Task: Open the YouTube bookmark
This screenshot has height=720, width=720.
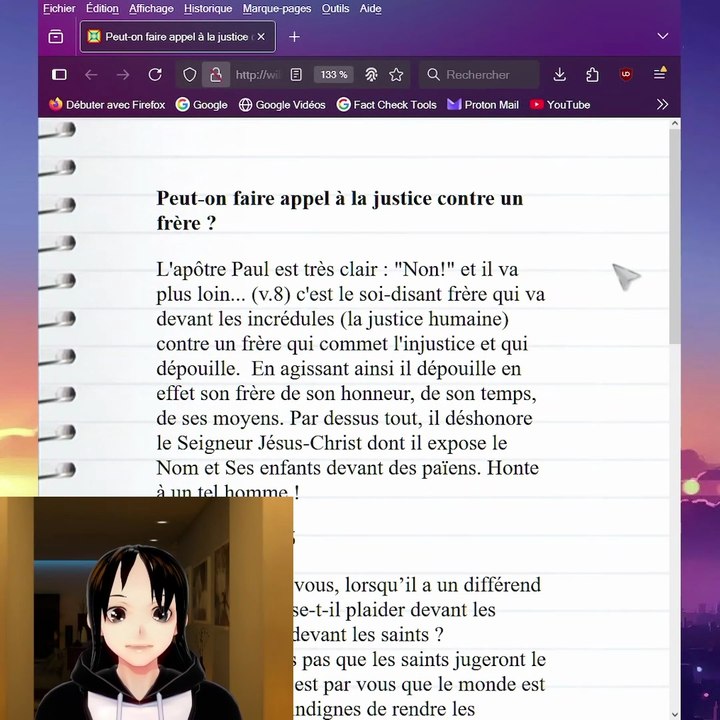Action: click(560, 105)
